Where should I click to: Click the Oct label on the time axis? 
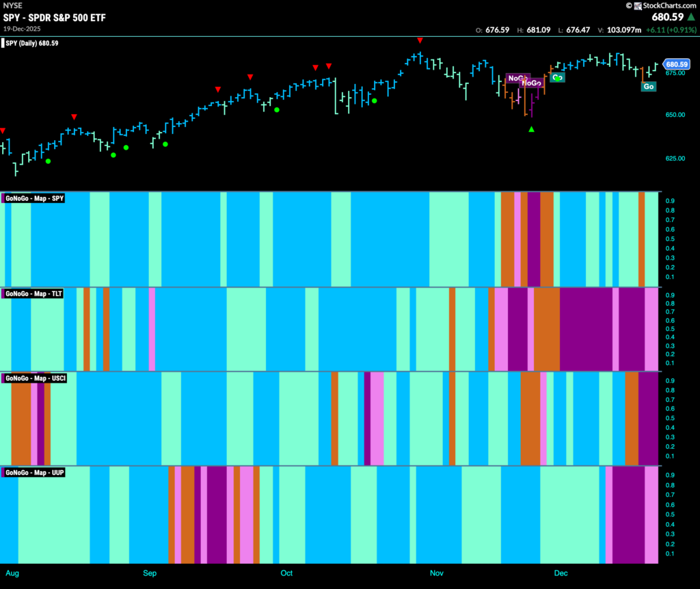pos(286,573)
